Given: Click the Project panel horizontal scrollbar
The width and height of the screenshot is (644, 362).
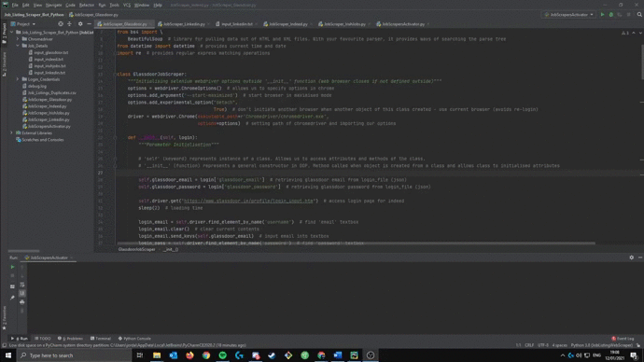Looking at the screenshot, I should pyautogui.click(x=24, y=251).
